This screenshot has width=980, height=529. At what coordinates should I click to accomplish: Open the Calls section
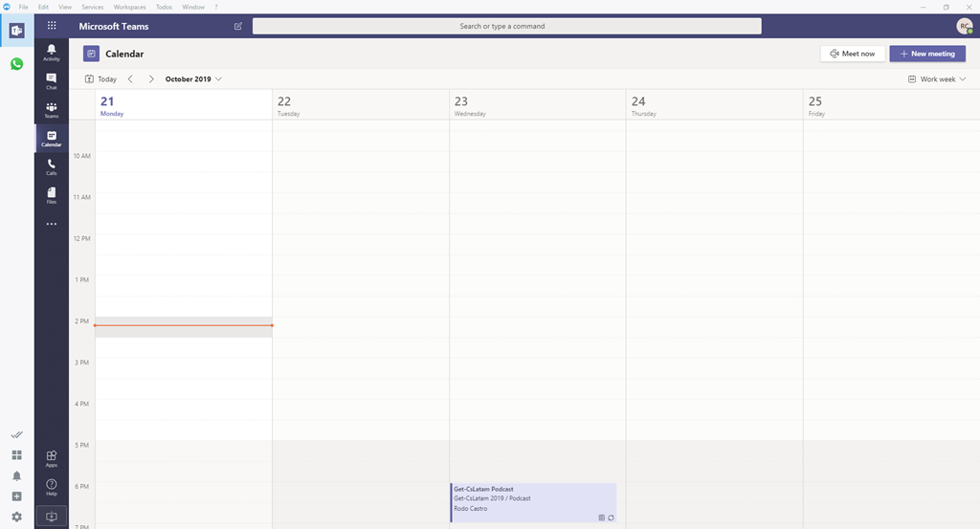coord(51,166)
